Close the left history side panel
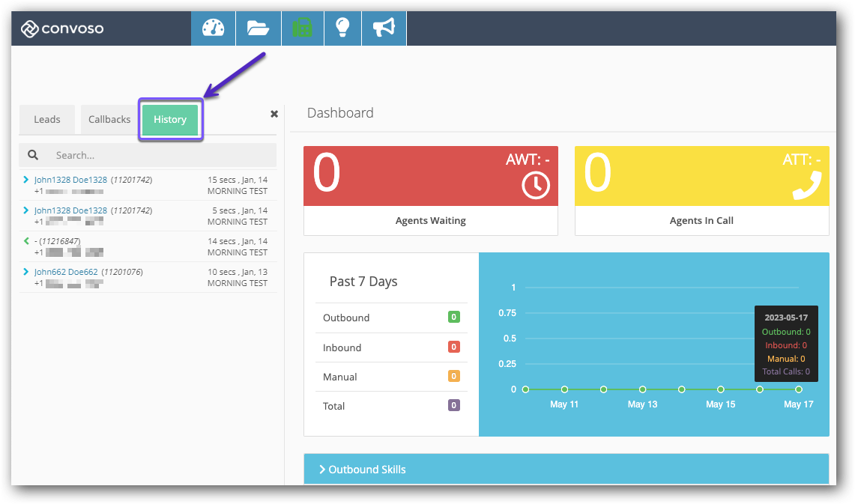The image size is (855, 504). pyautogui.click(x=274, y=114)
